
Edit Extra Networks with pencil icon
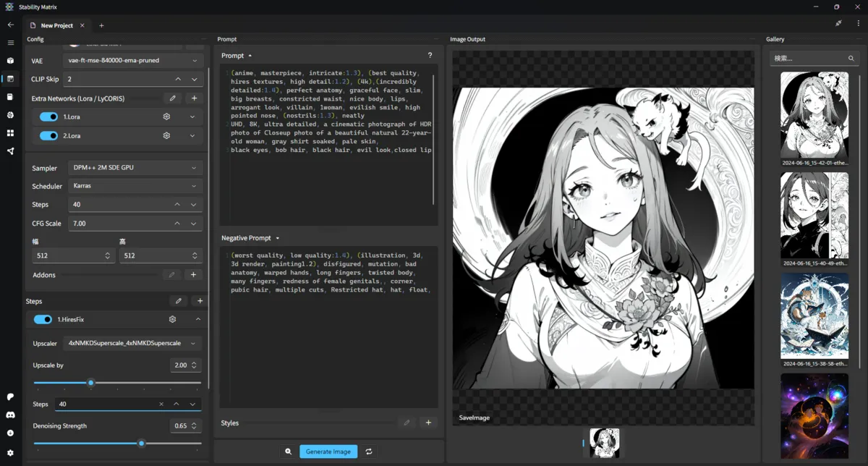click(172, 98)
